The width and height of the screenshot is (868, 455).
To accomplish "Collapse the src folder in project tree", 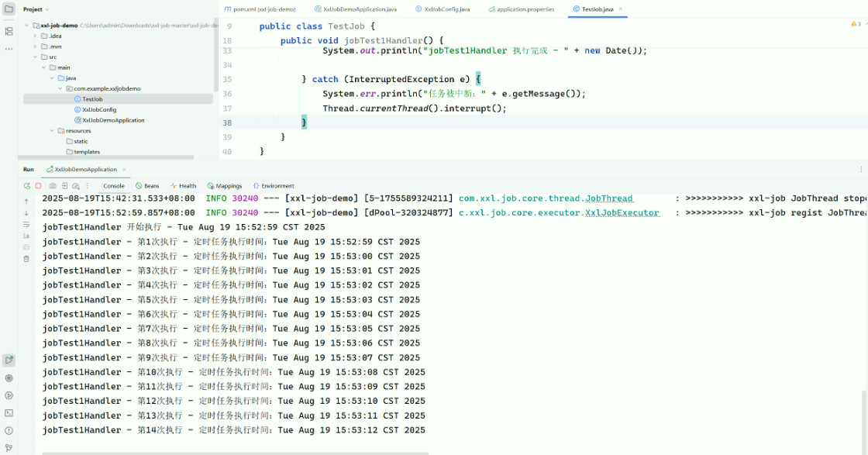I will 35,57.
